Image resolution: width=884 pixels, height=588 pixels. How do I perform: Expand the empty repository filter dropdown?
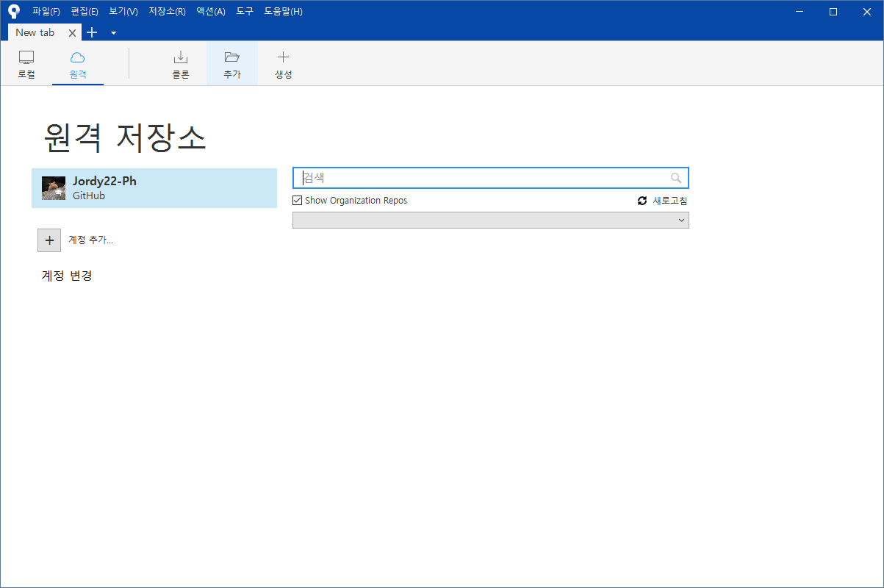(x=491, y=220)
